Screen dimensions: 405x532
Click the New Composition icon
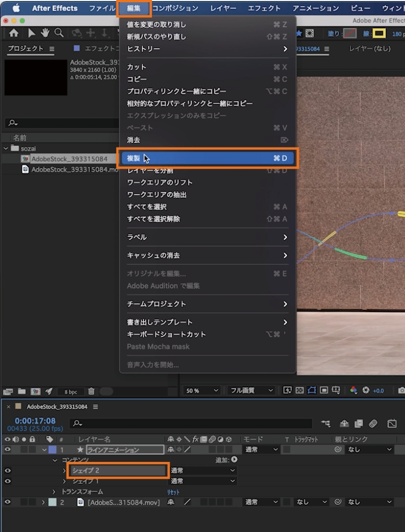[x=35, y=392]
